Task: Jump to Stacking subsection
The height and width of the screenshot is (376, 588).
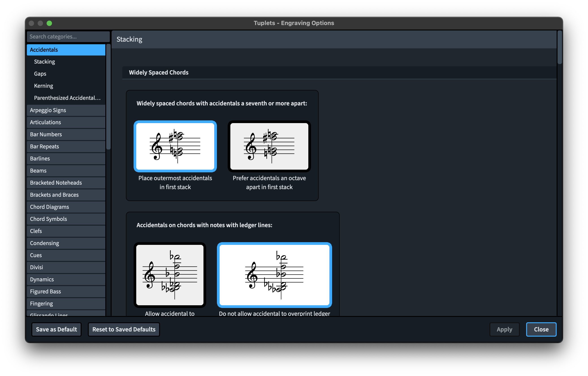Action: coord(44,62)
